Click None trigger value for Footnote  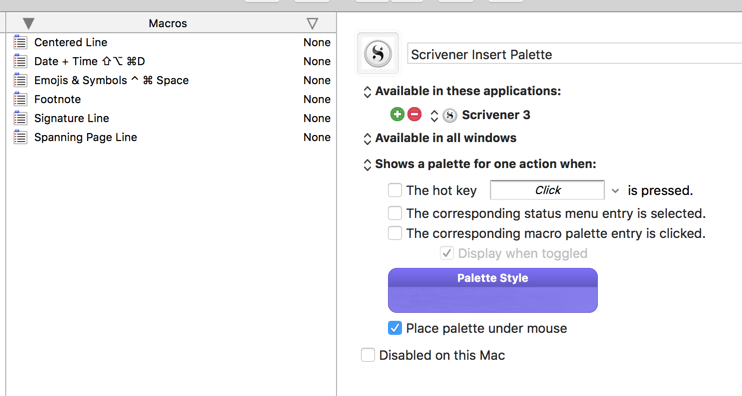[x=317, y=99]
